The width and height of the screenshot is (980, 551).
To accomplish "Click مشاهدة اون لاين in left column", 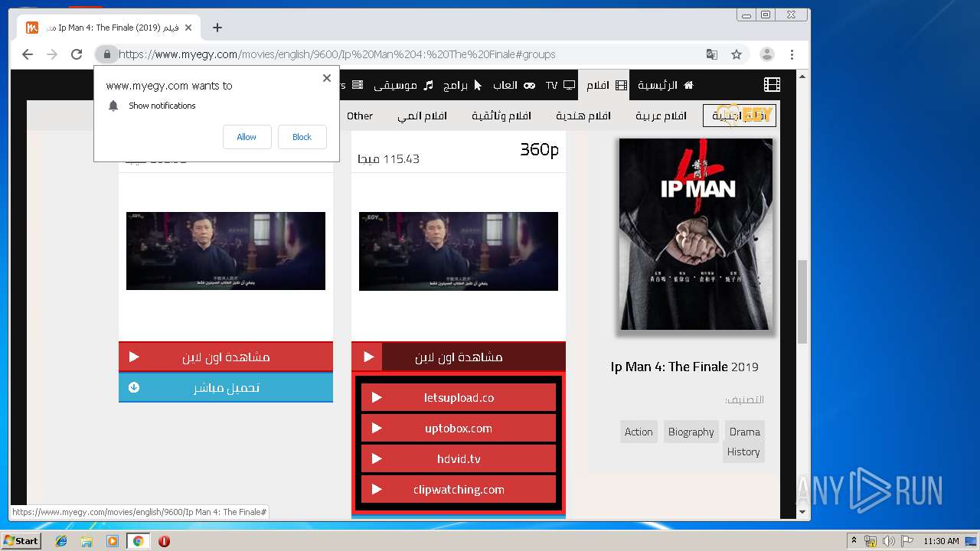I will pyautogui.click(x=226, y=357).
